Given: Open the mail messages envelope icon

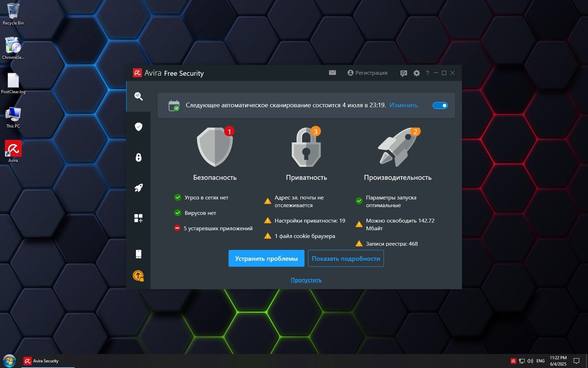Looking at the screenshot, I should [x=332, y=73].
